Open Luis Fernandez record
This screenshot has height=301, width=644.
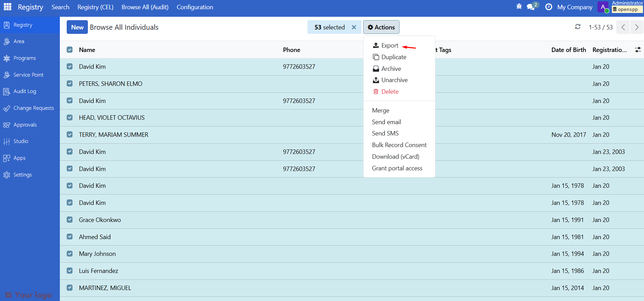(x=98, y=271)
